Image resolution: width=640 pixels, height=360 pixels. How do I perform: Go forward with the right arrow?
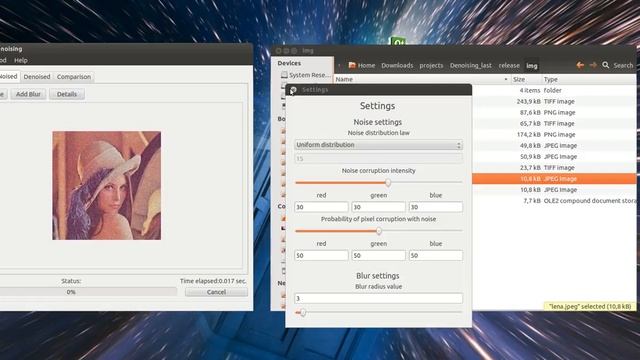[x=593, y=65]
